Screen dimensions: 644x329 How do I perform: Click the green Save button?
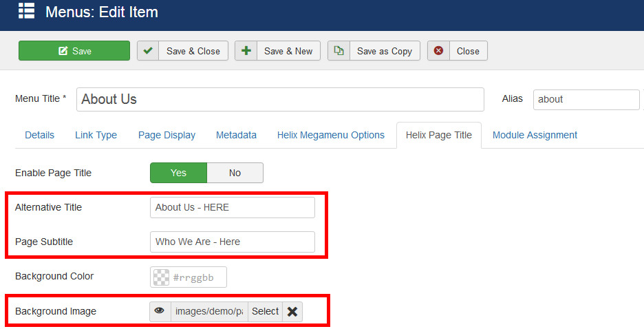point(74,51)
